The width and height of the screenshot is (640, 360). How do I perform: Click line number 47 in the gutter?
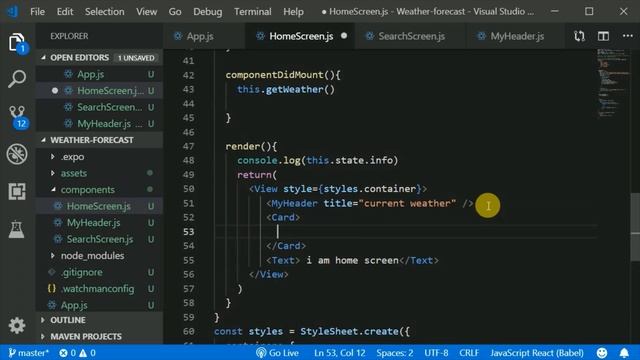click(x=189, y=147)
